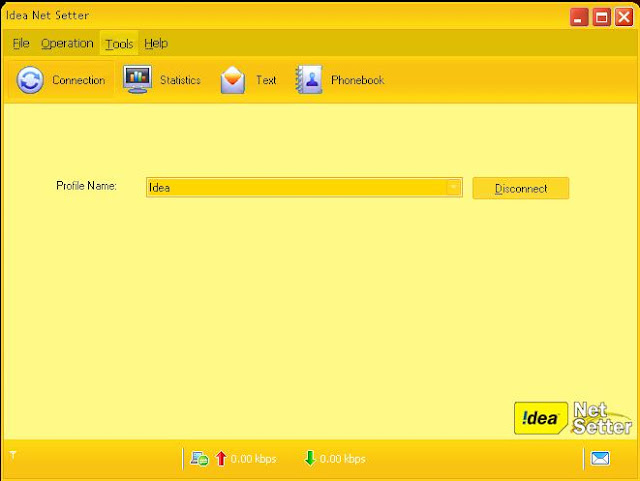Expand the Profile Name dropdown arrow
Screen dimensions: 640x481
coord(453,187)
